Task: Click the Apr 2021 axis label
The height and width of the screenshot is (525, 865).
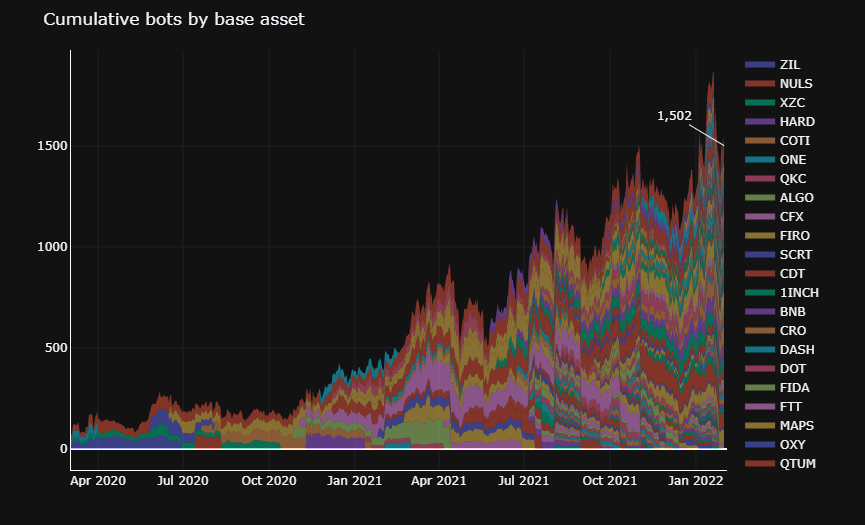Action: click(439, 481)
